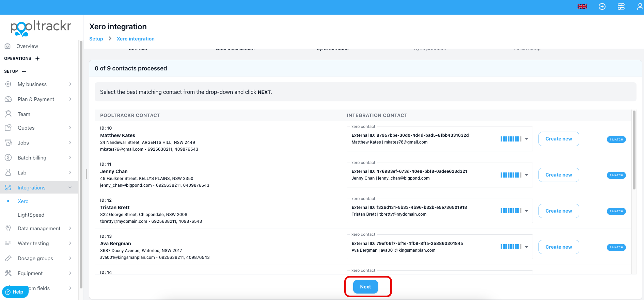Click the Dosage groups icon
644x300 pixels.
[x=8, y=258]
